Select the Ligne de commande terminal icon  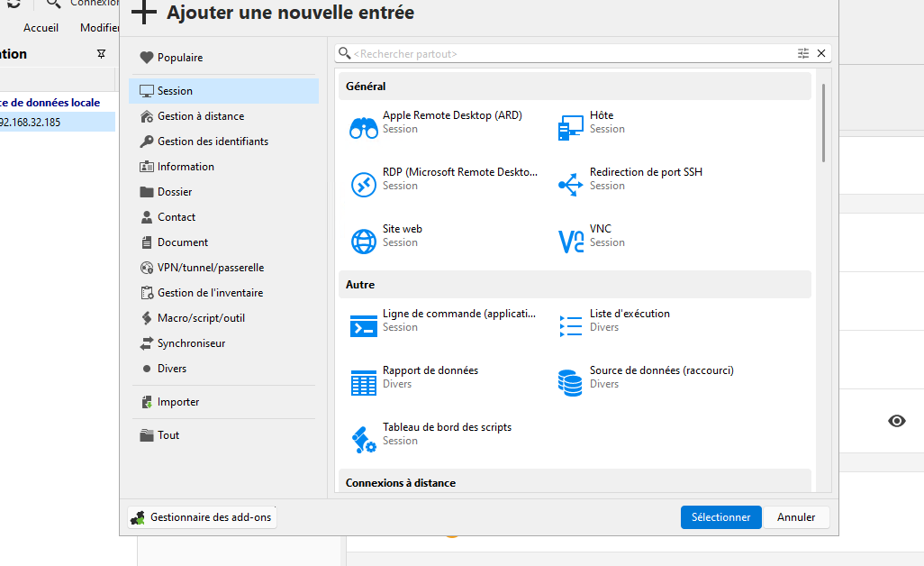coord(364,326)
